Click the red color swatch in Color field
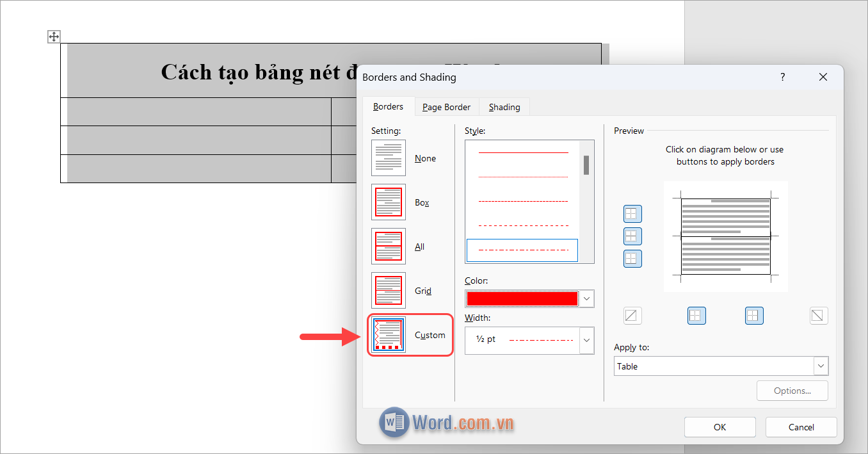 tap(522, 298)
